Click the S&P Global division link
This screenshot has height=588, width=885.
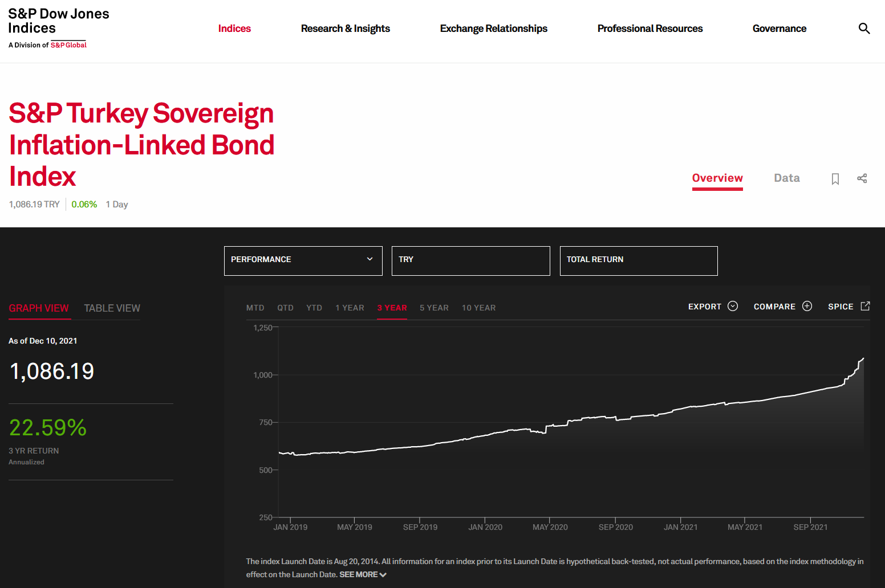(68, 45)
